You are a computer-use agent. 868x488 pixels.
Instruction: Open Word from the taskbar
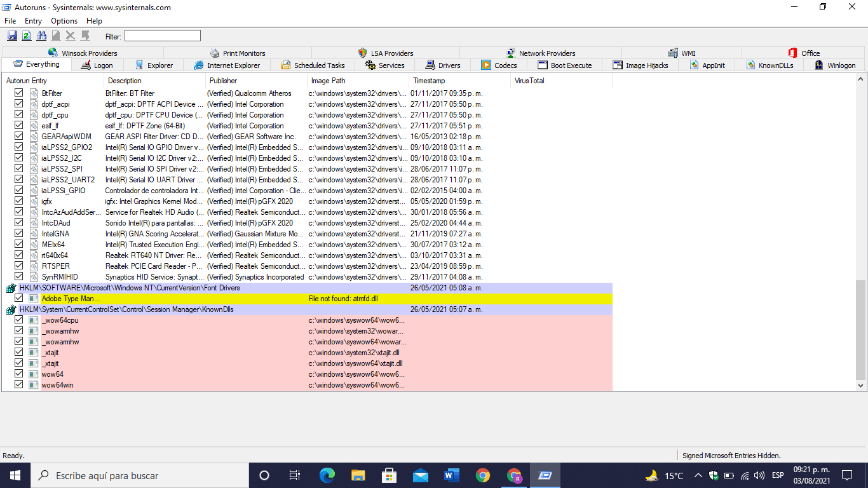(x=452, y=475)
